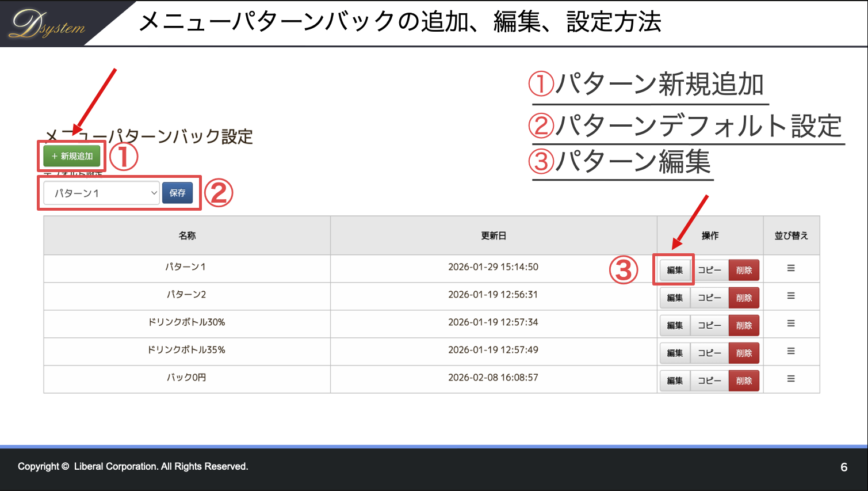Click the 名称 column header
This screenshot has width=868, height=491.
(187, 235)
